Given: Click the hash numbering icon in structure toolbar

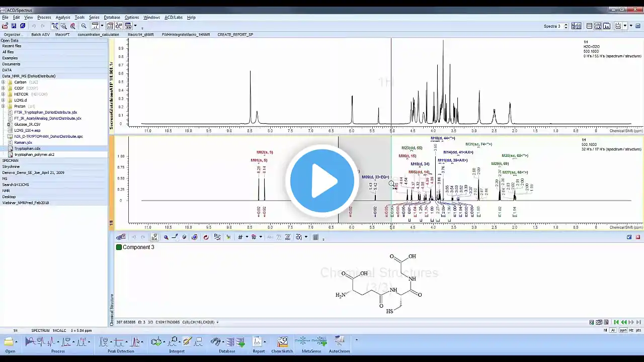Looking at the screenshot, I should (240, 237).
